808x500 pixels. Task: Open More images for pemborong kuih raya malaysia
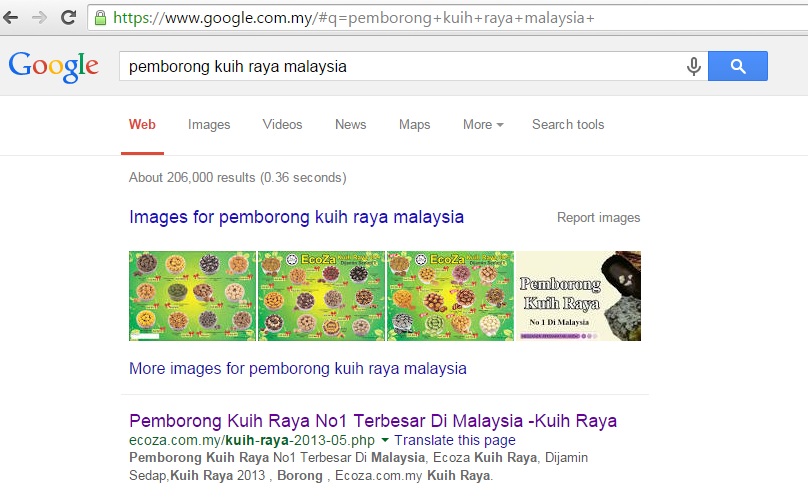298,369
